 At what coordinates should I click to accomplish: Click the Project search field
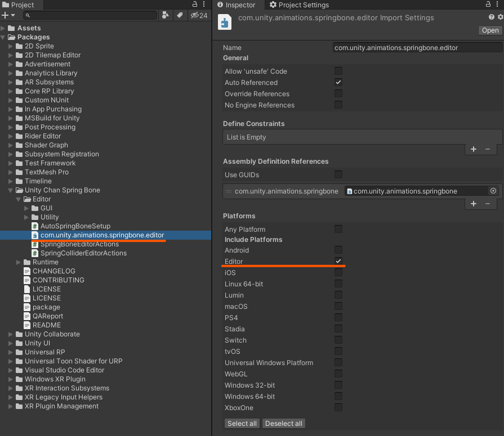(x=90, y=15)
